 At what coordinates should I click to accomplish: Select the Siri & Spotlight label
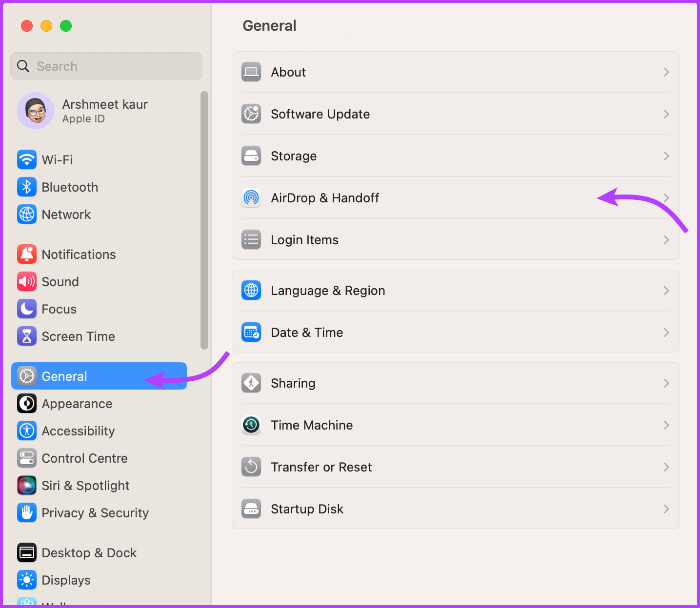(86, 486)
